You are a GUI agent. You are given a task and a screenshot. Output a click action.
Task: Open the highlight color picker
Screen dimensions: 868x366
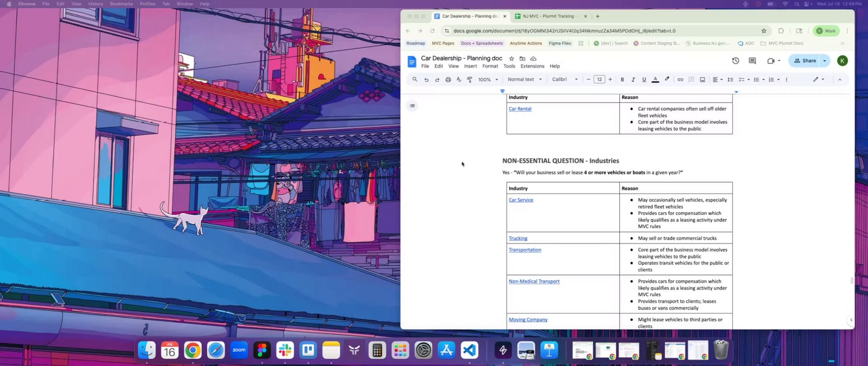[667, 79]
